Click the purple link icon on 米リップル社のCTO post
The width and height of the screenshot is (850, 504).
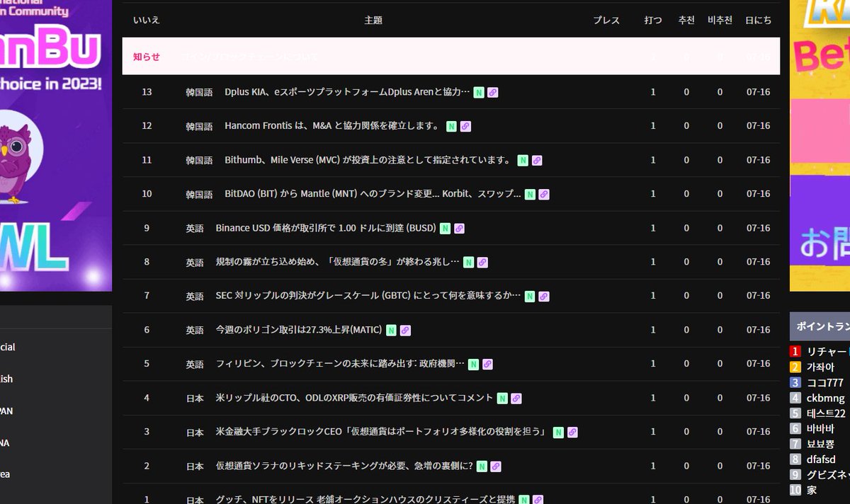pos(516,398)
